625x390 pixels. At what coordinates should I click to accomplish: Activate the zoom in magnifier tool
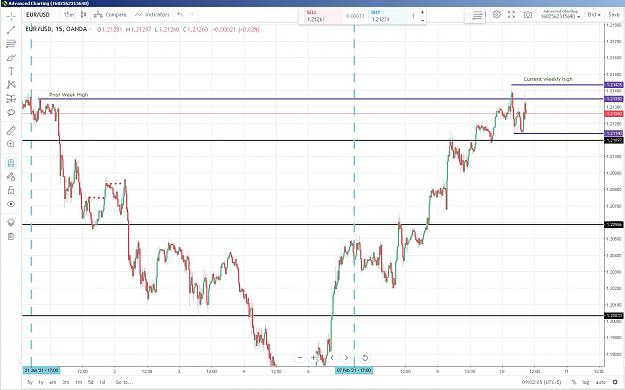(x=11, y=144)
